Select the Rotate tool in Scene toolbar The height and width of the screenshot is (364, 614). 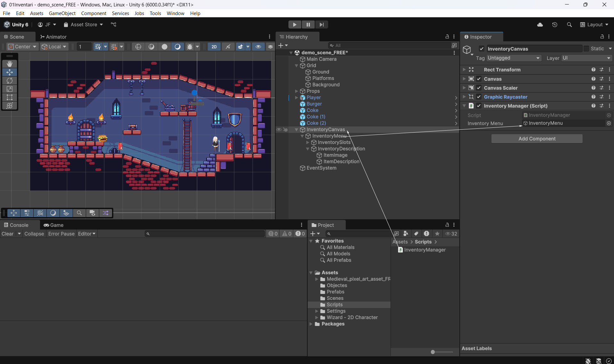10,81
